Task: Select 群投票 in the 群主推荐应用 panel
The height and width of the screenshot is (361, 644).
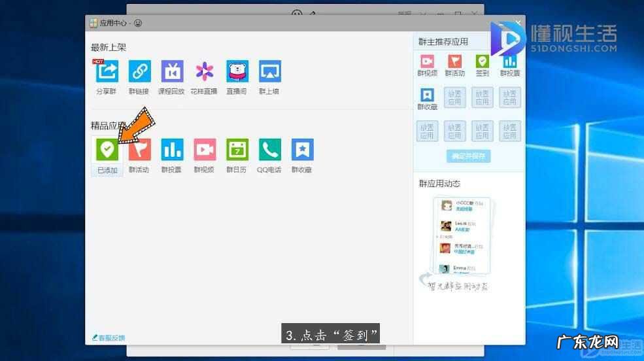Action: (x=510, y=61)
